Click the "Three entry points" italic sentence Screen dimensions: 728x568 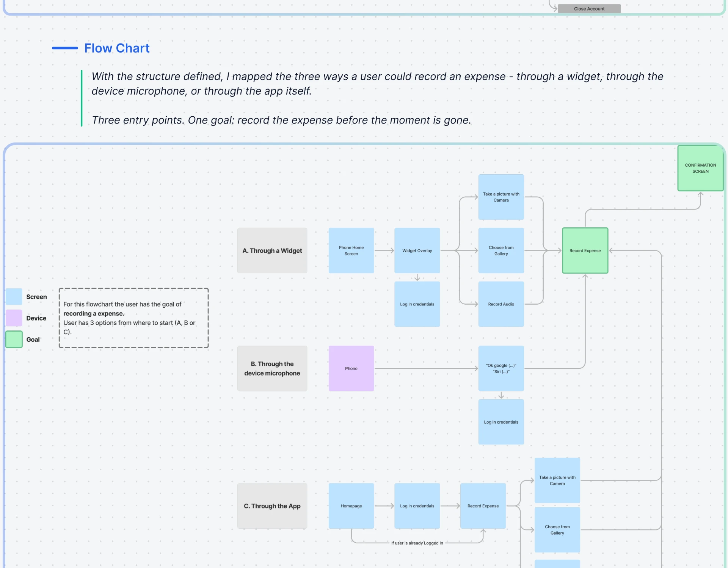pos(281,120)
